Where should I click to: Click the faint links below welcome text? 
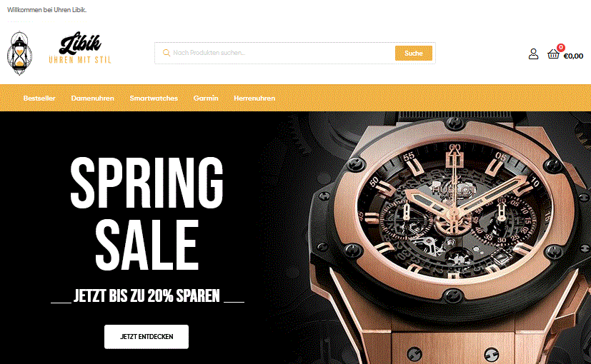click(x=46, y=21)
